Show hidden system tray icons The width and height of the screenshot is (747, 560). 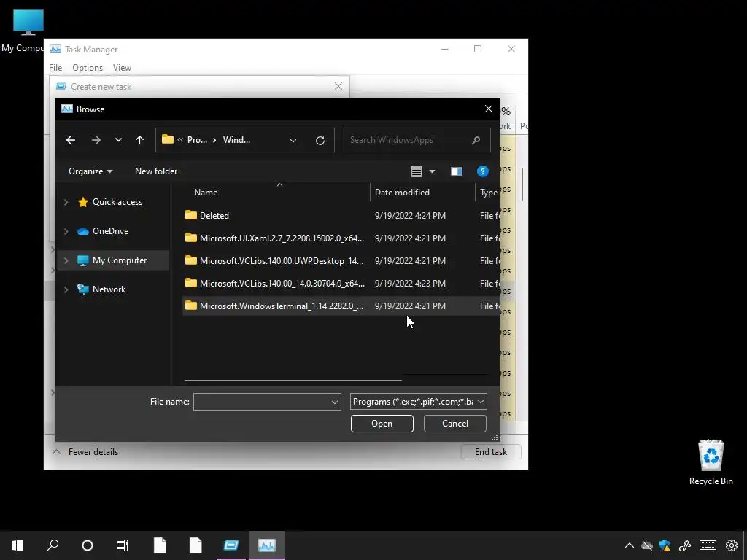coord(630,545)
